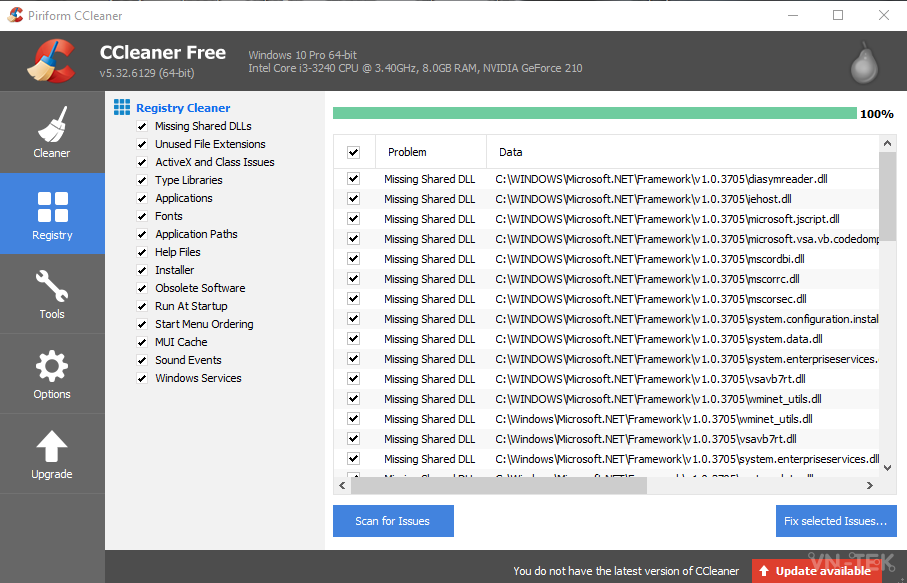Click the scroll left arrow in results list
The height and width of the screenshot is (583, 907).
point(342,486)
